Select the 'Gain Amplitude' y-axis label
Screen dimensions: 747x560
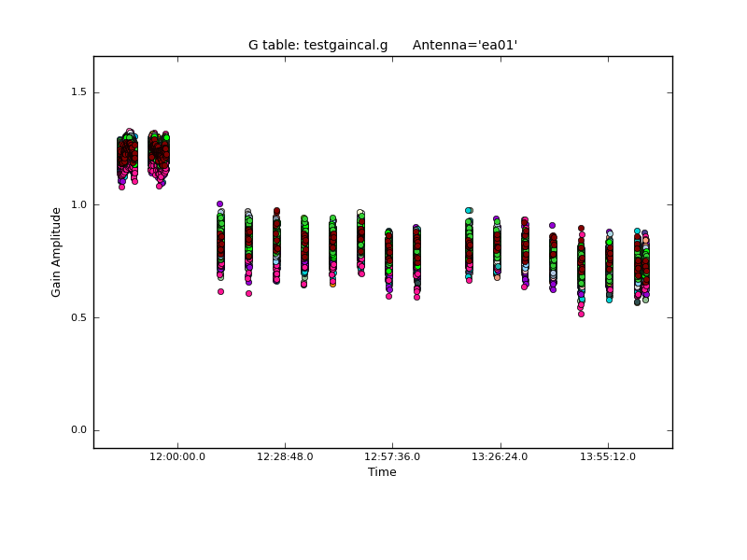point(56,252)
